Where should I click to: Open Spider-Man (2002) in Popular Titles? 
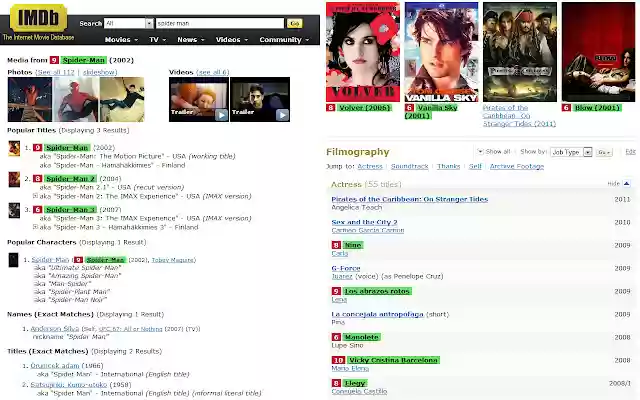(67, 148)
